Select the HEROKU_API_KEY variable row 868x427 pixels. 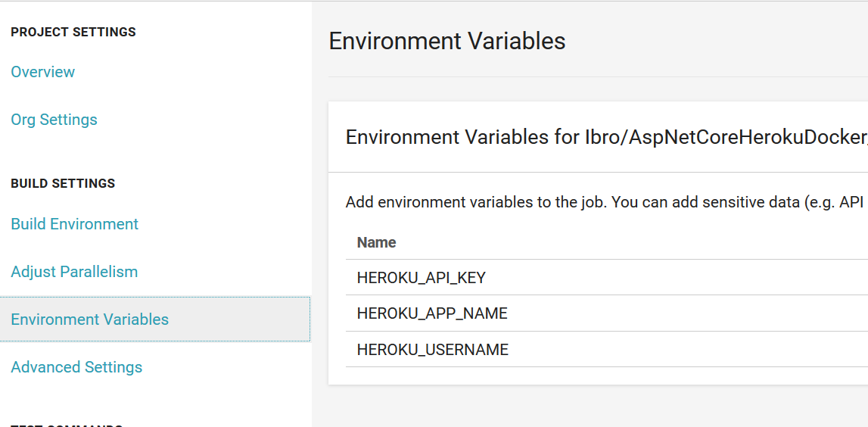(x=421, y=278)
